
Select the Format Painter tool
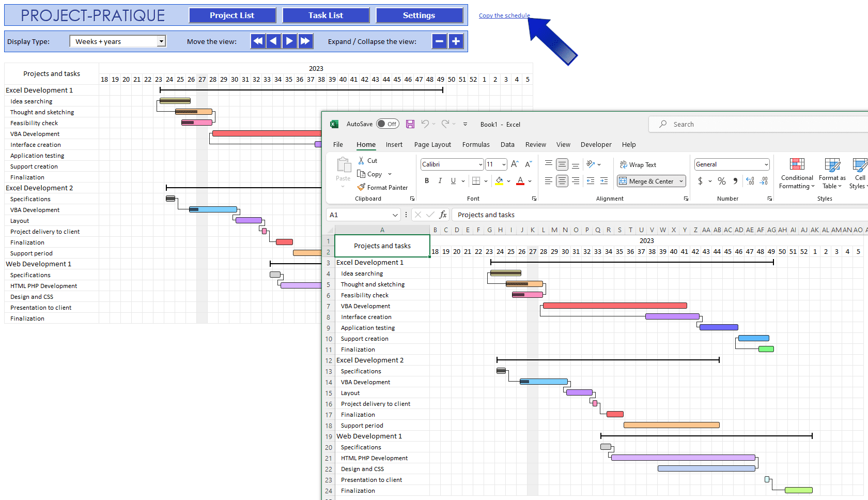coord(383,187)
